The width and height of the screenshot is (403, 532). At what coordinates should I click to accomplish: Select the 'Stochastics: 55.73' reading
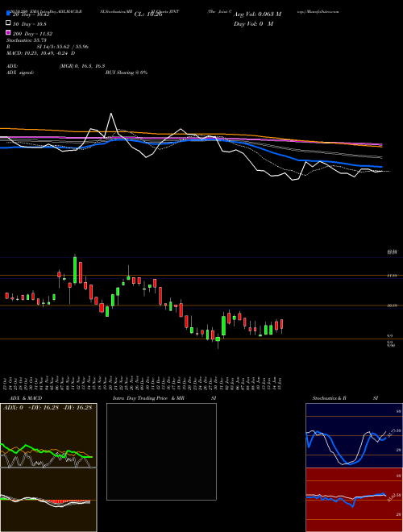[x=26, y=40]
